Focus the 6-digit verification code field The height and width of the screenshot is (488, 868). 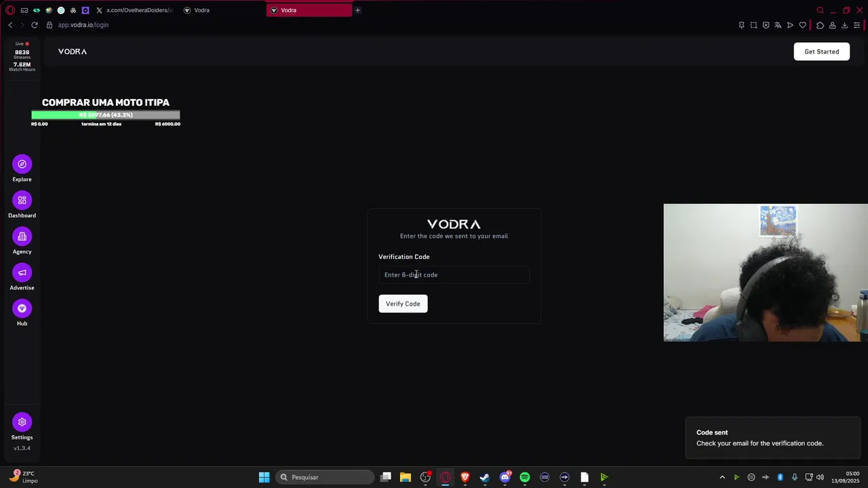point(454,274)
